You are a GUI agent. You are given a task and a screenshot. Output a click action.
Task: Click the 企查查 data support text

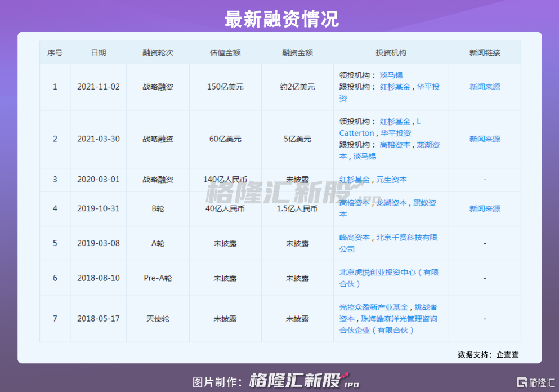pyautogui.click(x=507, y=354)
